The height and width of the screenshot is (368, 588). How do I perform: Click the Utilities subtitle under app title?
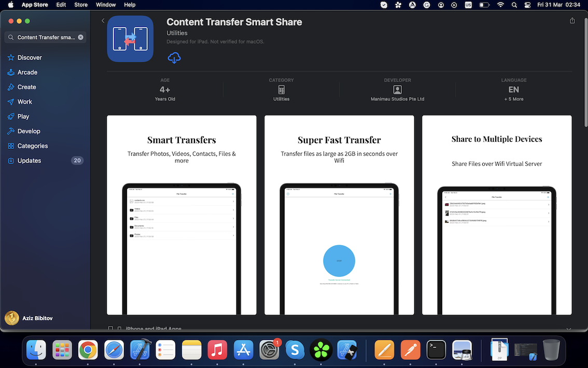(177, 33)
